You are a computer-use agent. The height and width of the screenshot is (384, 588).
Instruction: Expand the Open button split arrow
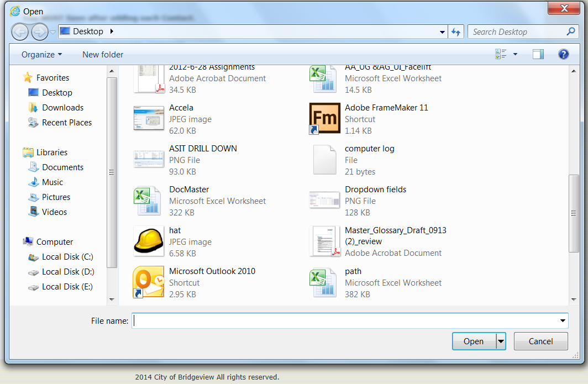(501, 341)
